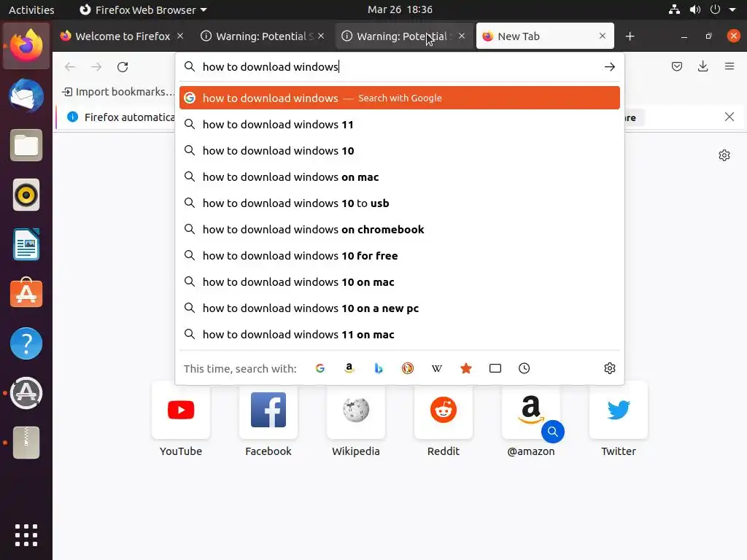Save to Pocket icon
The width and height of the screenshot is (747, 560).
click(x=676, y=66)
